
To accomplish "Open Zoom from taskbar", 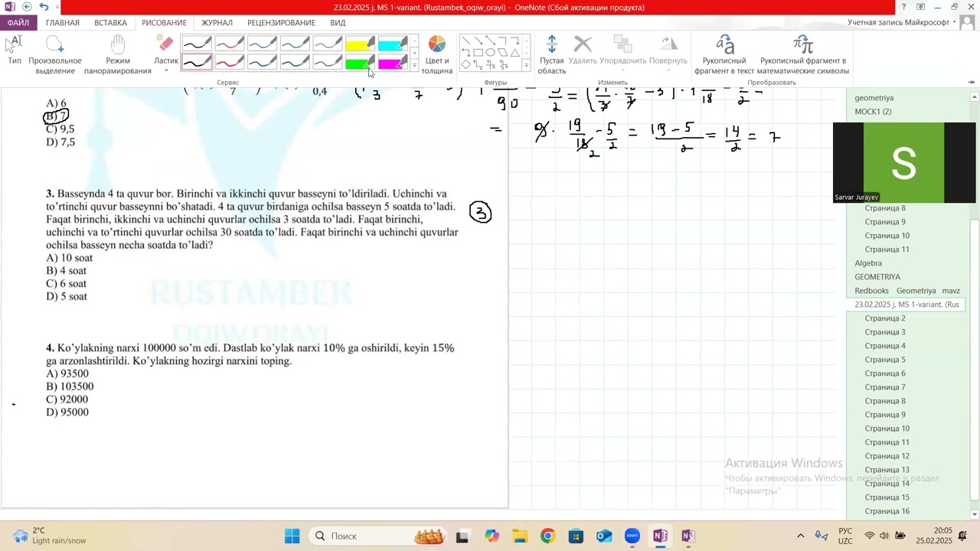I will pos(632,536).
